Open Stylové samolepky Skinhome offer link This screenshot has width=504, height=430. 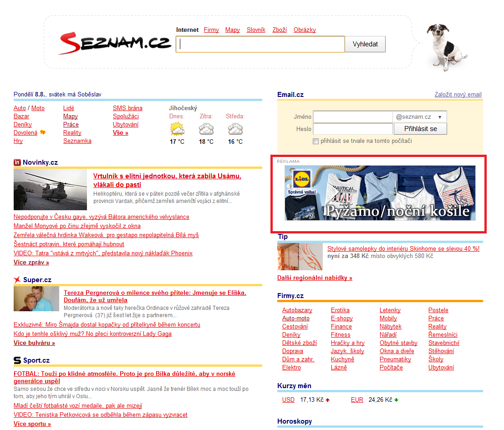[x=403, y=248]
